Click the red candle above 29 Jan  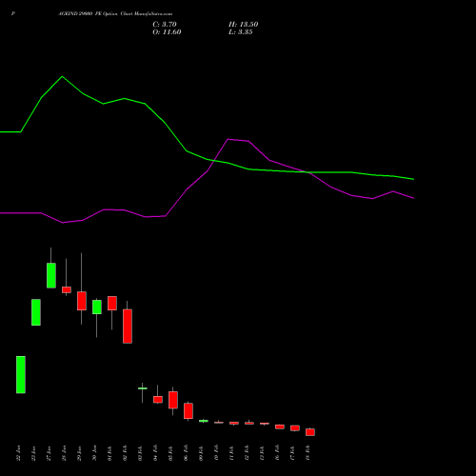click(x=82, y=301)
